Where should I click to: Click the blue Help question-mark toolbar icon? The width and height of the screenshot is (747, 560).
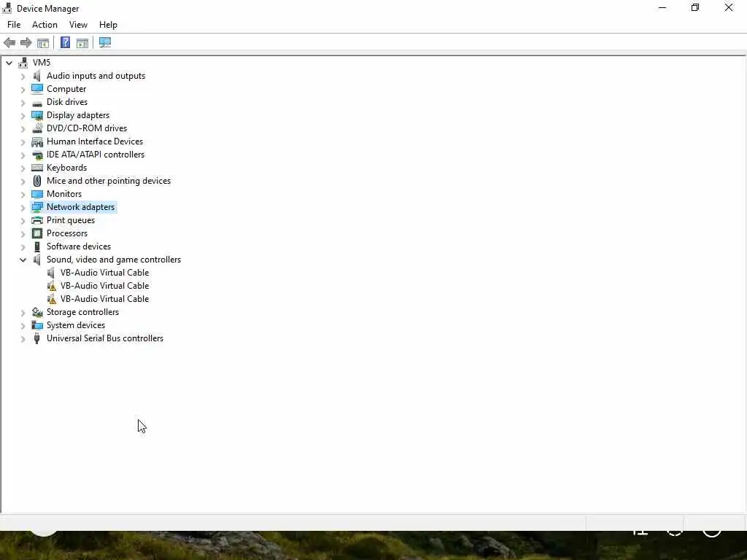click(65, 43)
